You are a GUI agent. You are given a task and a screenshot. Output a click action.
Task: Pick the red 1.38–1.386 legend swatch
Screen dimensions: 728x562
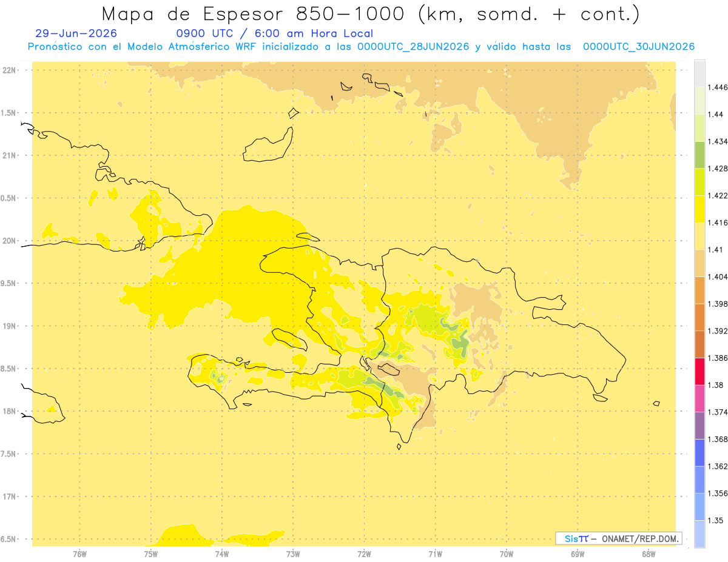pos(699,372)
